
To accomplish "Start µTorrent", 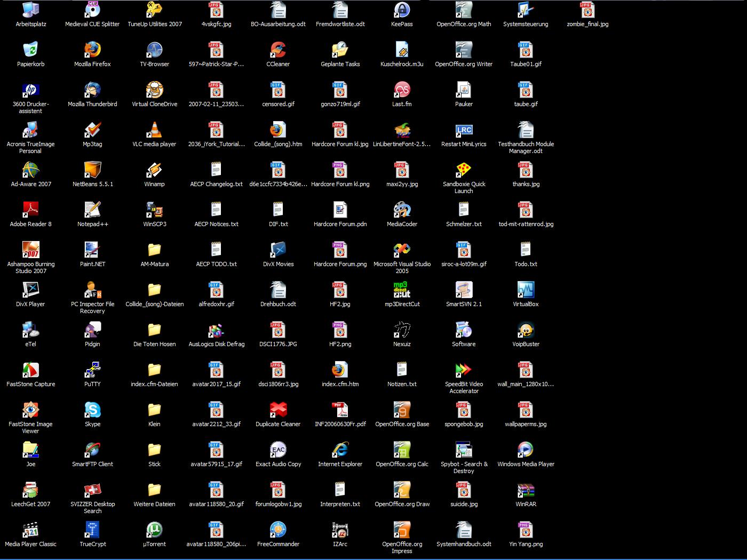I will click(155, 530).
